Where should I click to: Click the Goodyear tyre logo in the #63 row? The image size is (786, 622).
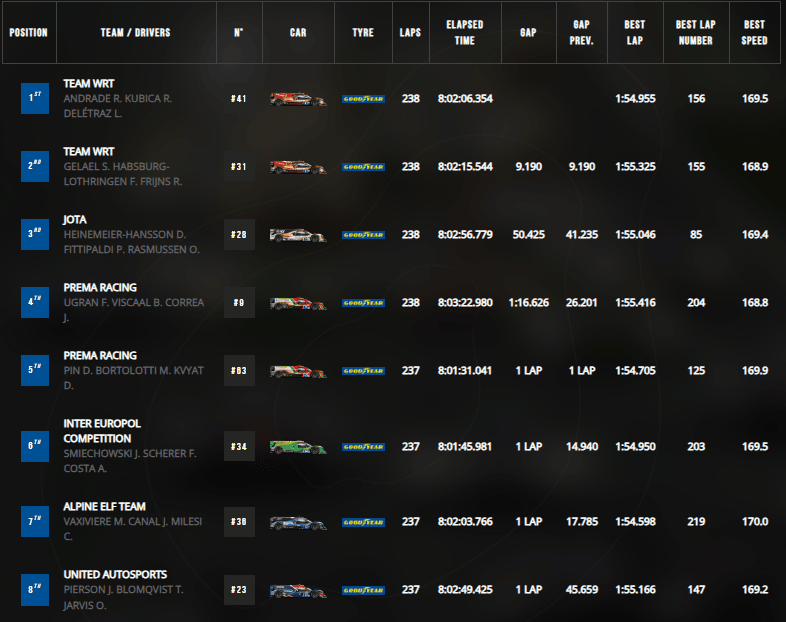point(363,371)
